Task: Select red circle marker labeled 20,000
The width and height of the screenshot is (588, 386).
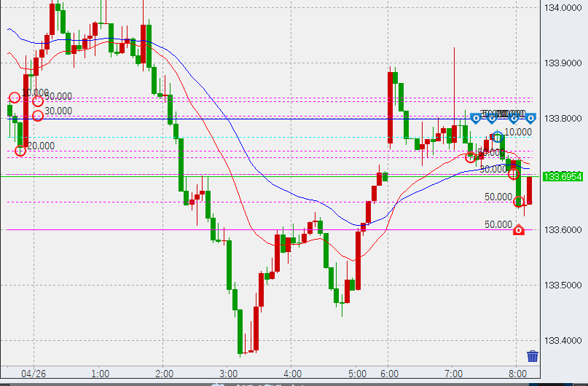Action: coord(20,150)
